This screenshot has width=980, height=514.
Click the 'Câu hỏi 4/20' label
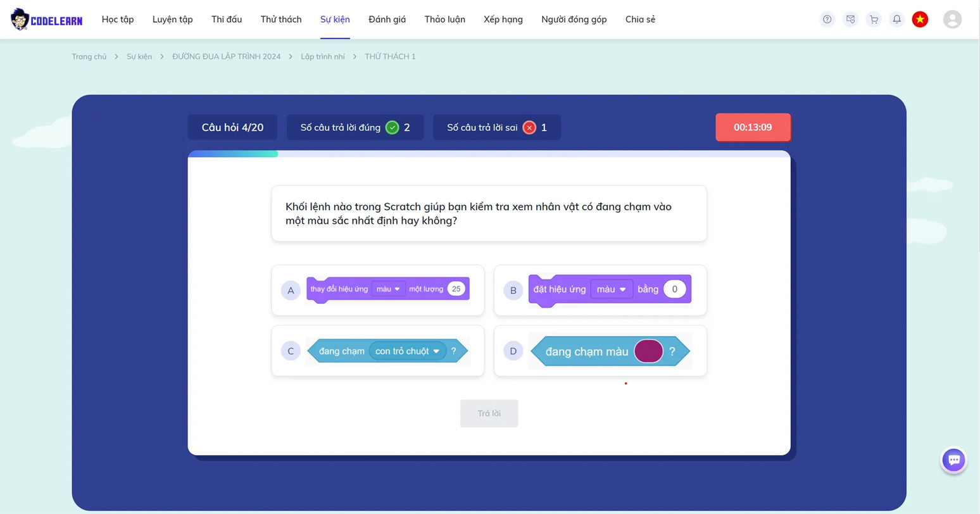click(232, 127)
